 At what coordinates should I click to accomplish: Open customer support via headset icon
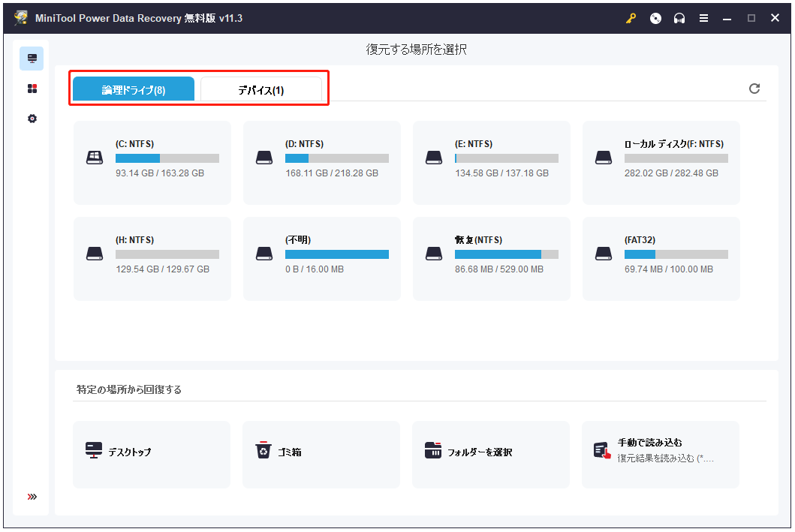point(679,18)
